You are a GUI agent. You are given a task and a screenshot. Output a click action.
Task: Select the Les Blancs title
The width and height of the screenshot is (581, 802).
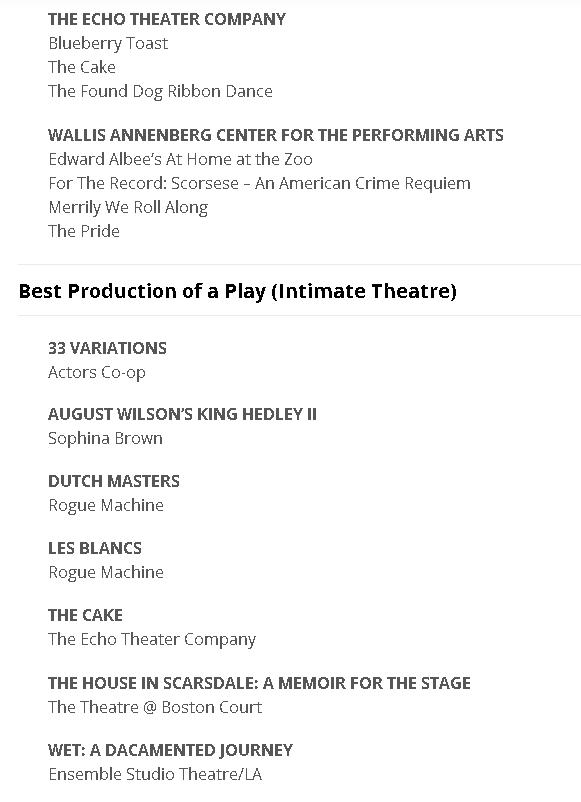(x=95, y=548)
